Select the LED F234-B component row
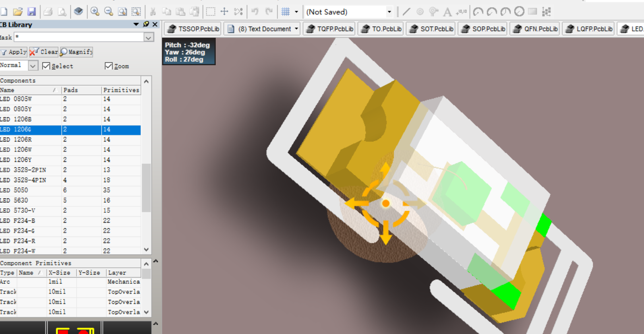The height and width of the screenshot is (334, 644). click(70, 221)
